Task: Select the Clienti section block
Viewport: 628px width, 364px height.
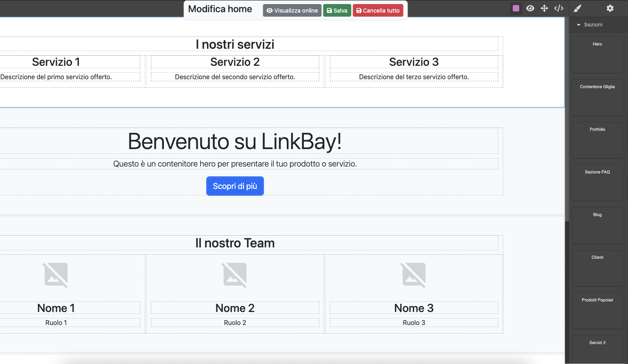Action: pyautogui.click(x=597, y=268)
